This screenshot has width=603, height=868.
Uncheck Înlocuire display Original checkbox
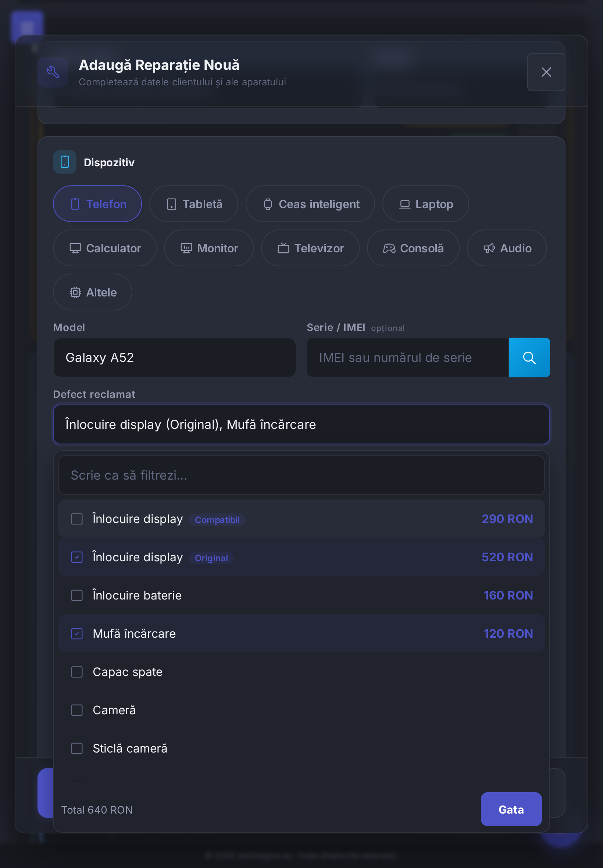77,557
